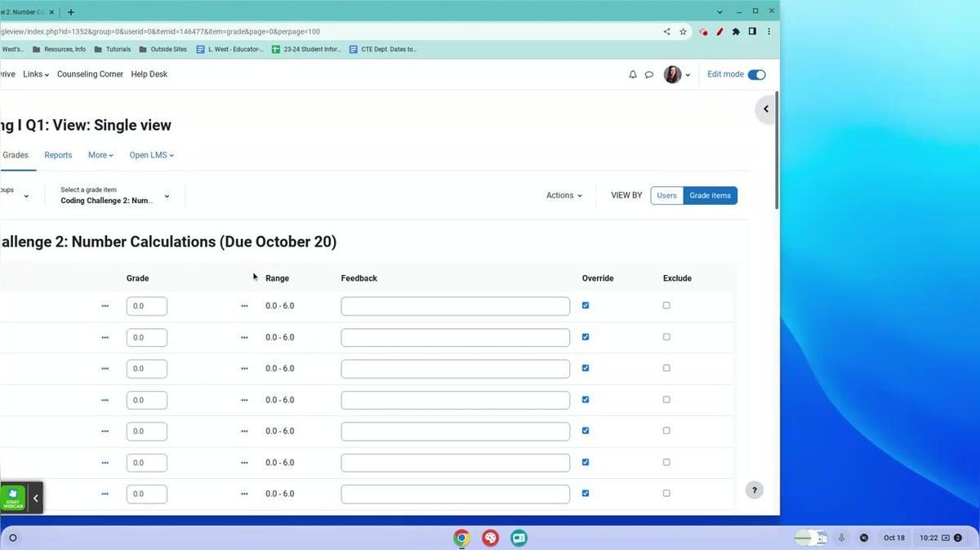Open the CTE Dept. Dates bookmark

383,49
